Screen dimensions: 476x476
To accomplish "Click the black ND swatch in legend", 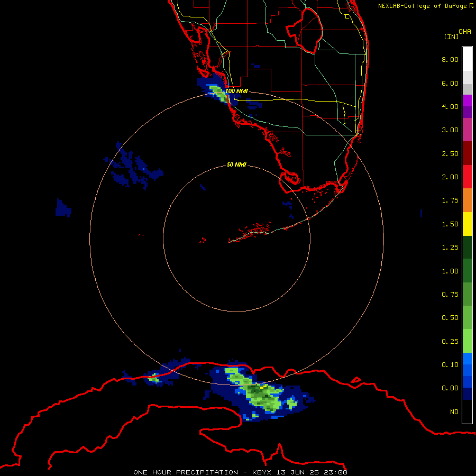I will coord(467,411).
